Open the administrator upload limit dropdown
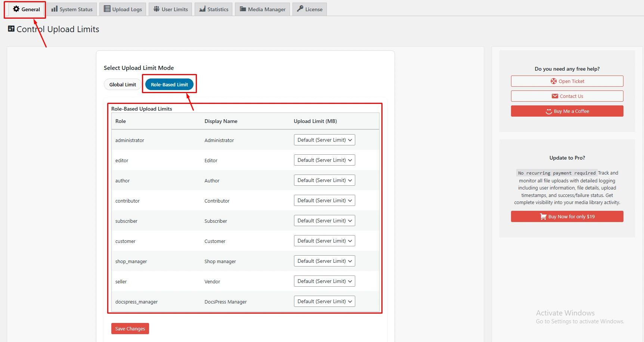 [324, 140]
